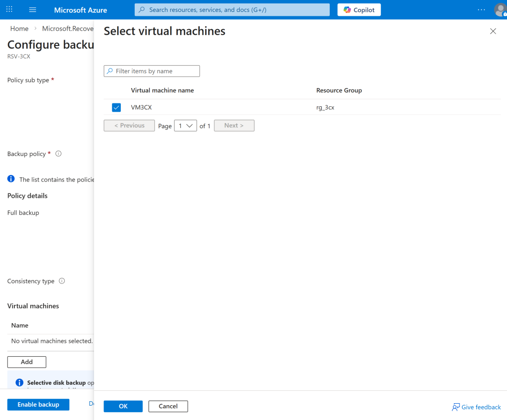Open the hamburger portal menu
This screenshot has width=507, height=420.
tap(33, 10)
